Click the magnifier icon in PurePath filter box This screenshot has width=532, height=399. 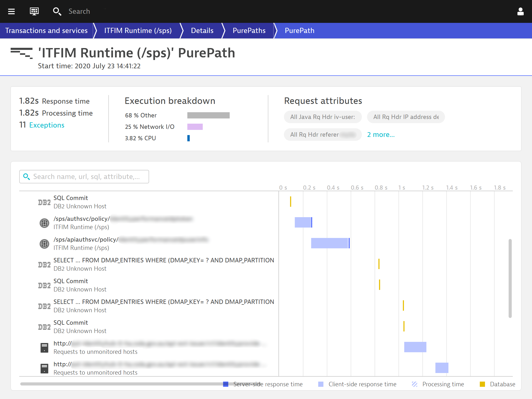point(26,177)
